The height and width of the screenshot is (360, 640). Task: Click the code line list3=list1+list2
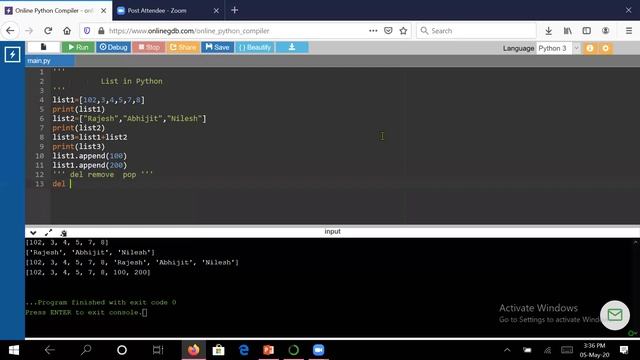click(90, 137)
